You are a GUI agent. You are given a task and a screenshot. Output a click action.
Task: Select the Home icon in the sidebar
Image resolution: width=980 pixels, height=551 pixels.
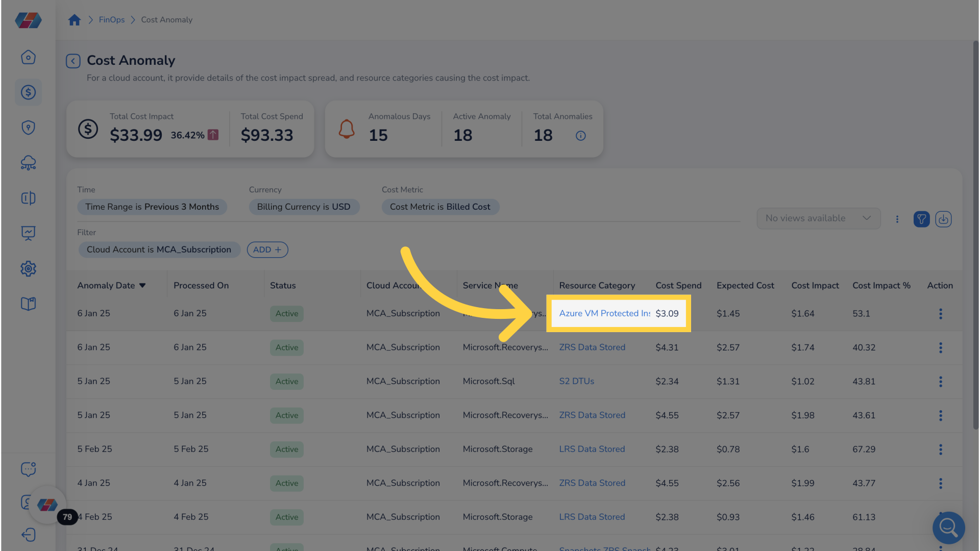28,57
